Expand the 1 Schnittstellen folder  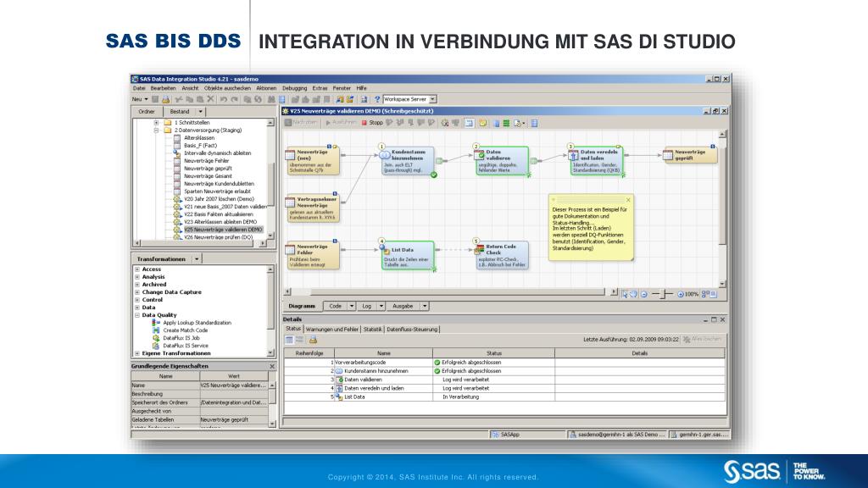(157, 123)
